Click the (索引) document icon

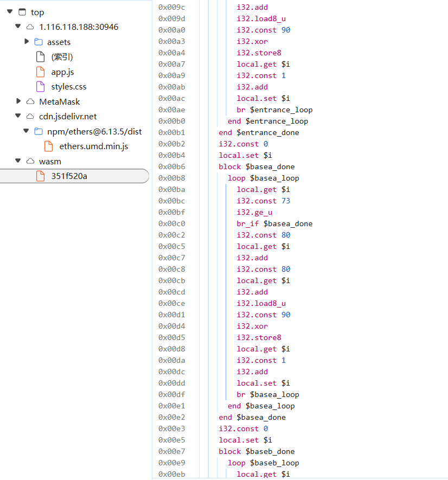point(41,56)
